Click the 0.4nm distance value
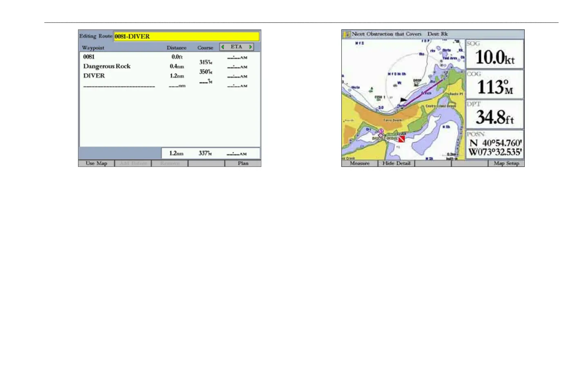588x382 pixels. 177,66
